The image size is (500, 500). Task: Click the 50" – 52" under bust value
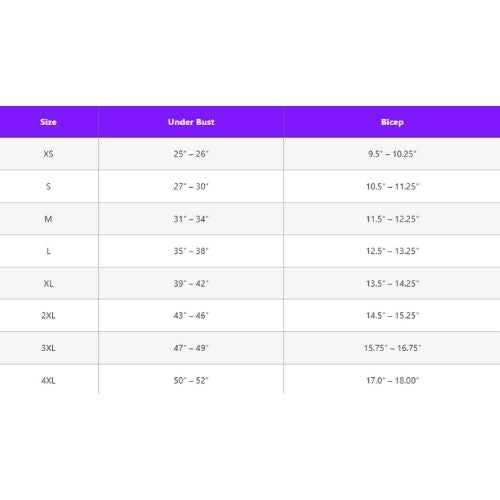click(191, 380)
